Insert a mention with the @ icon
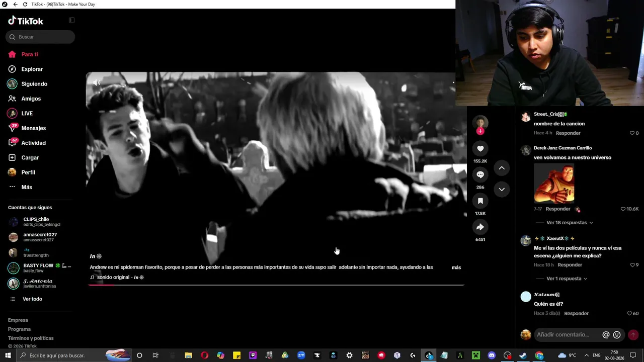644x362 pixels. pos(606,335)
